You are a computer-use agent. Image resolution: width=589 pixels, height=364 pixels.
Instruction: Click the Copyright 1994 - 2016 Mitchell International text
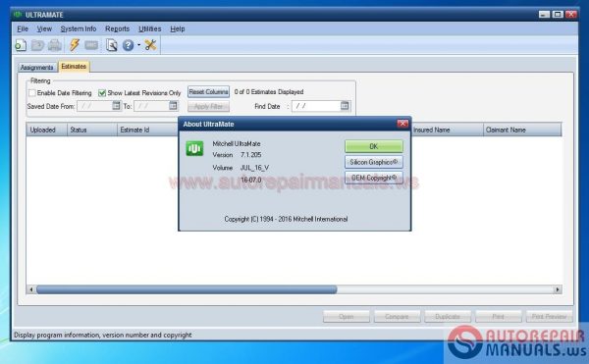[x=286, y=219]
